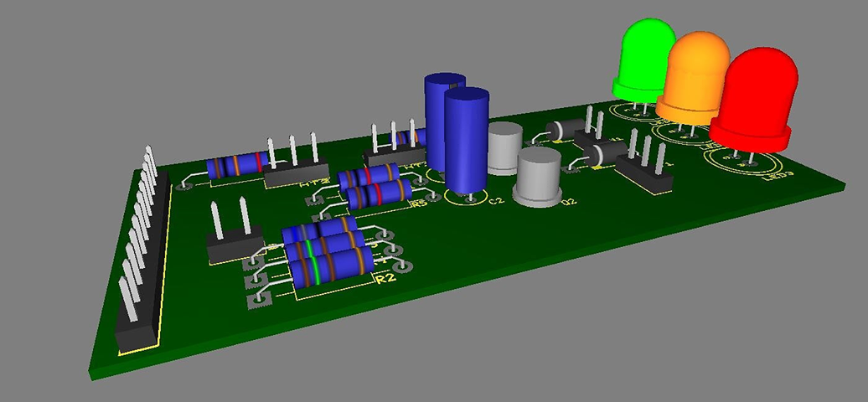The image size is (868, 402).
Task: Click the green LED dome
Action: pyautogui.click(x=645, y=54)
